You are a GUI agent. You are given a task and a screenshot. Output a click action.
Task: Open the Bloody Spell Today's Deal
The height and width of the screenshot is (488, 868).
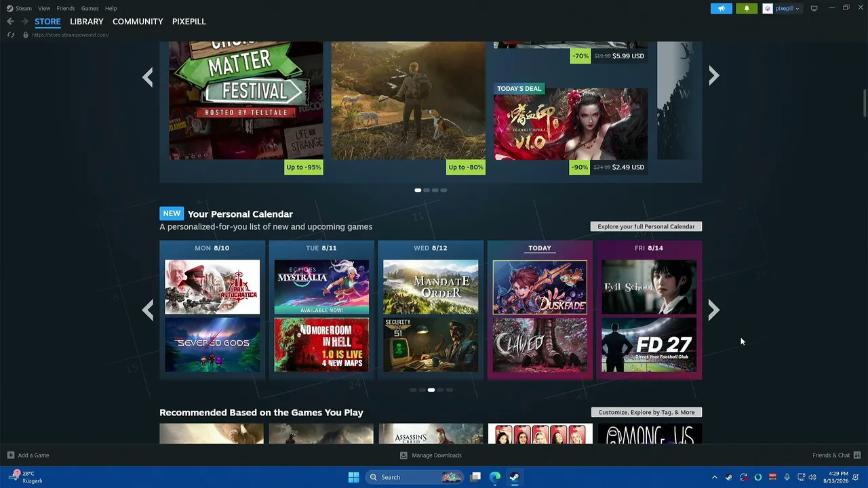570,124
